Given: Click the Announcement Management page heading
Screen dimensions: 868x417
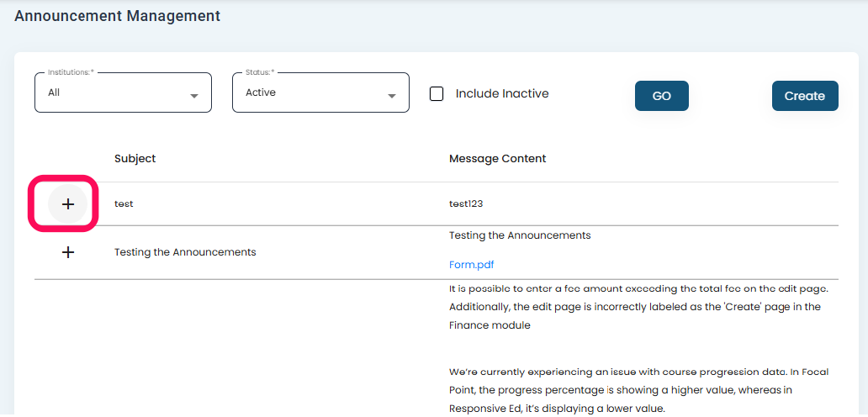Looking at the screenshot, I should pos(118,16).
